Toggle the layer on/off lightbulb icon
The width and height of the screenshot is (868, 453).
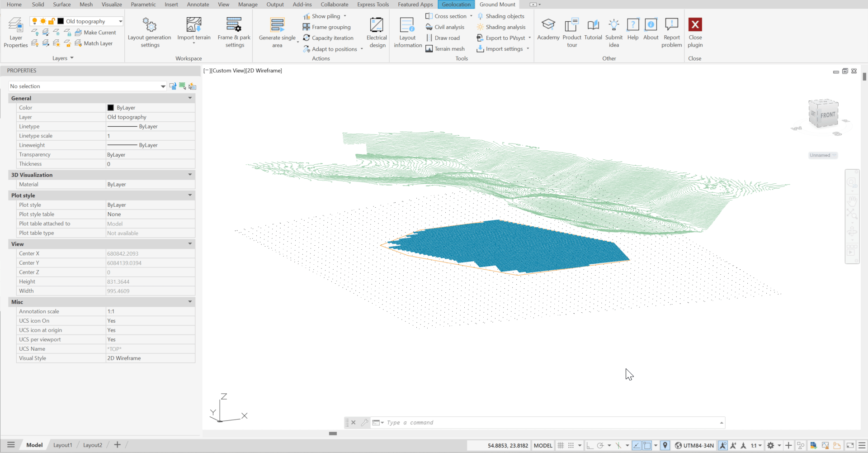click(x=34, y=21)
